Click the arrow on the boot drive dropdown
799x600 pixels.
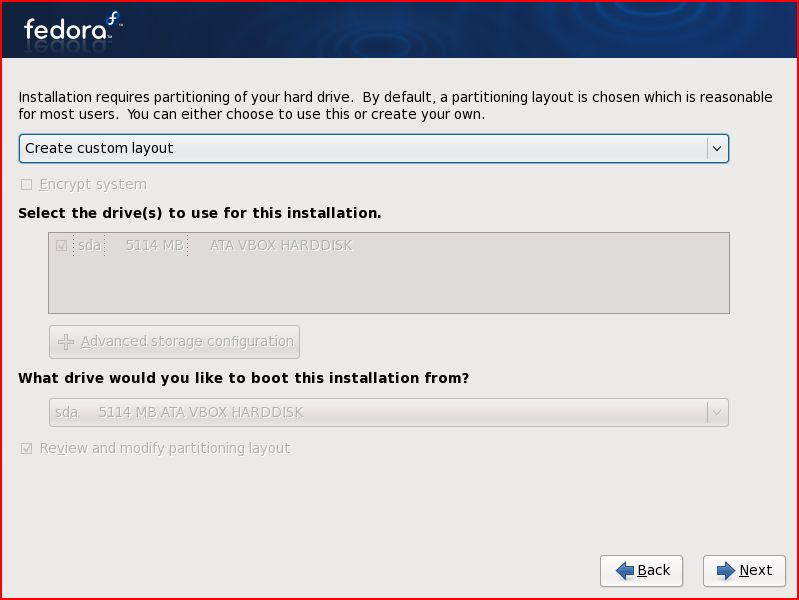point(716,412)
